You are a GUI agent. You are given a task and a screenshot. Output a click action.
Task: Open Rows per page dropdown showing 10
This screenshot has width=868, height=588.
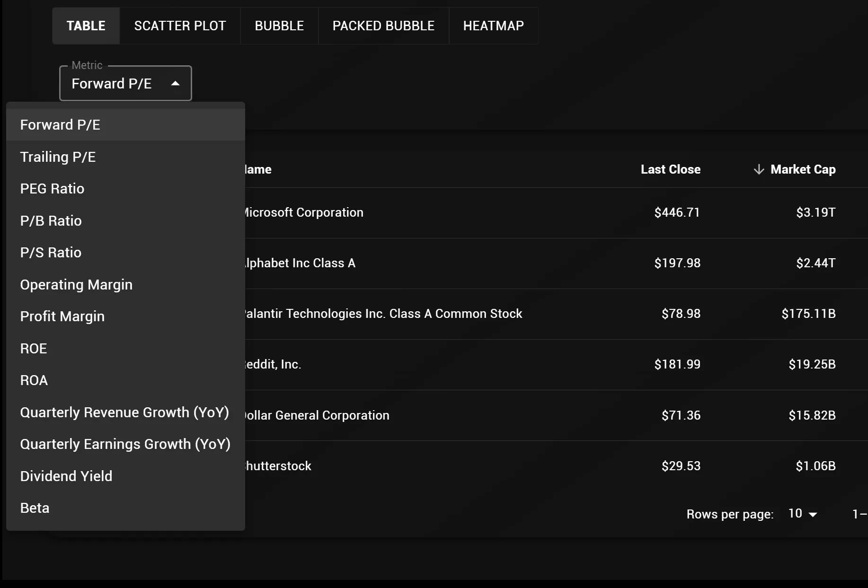click(803, 514)
